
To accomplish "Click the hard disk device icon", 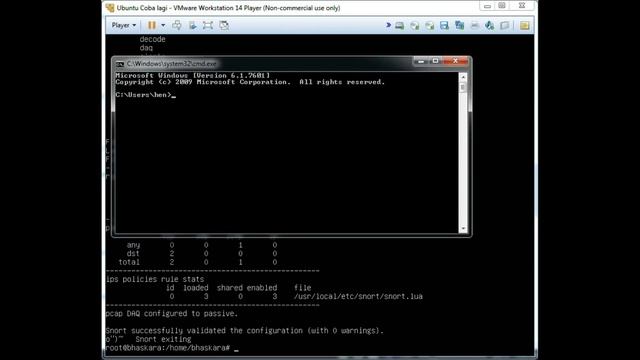I will pyautogui.click(x=400, y=26).
